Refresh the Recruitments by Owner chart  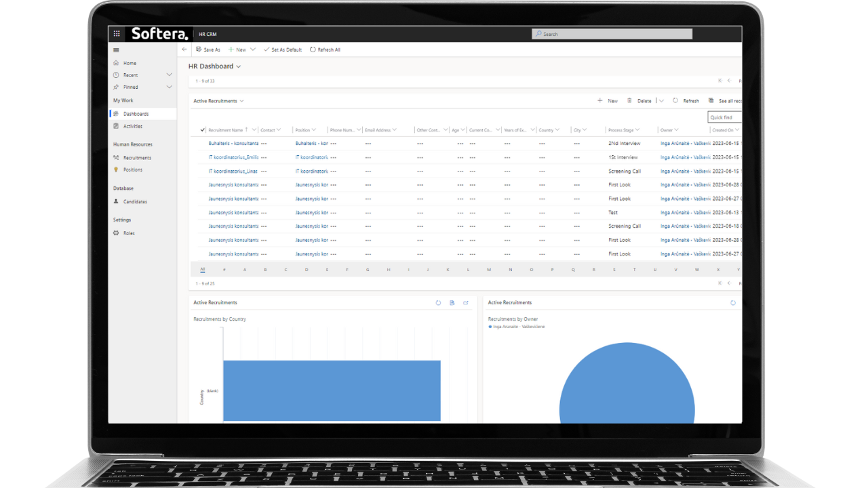click(x=732, y=303)
